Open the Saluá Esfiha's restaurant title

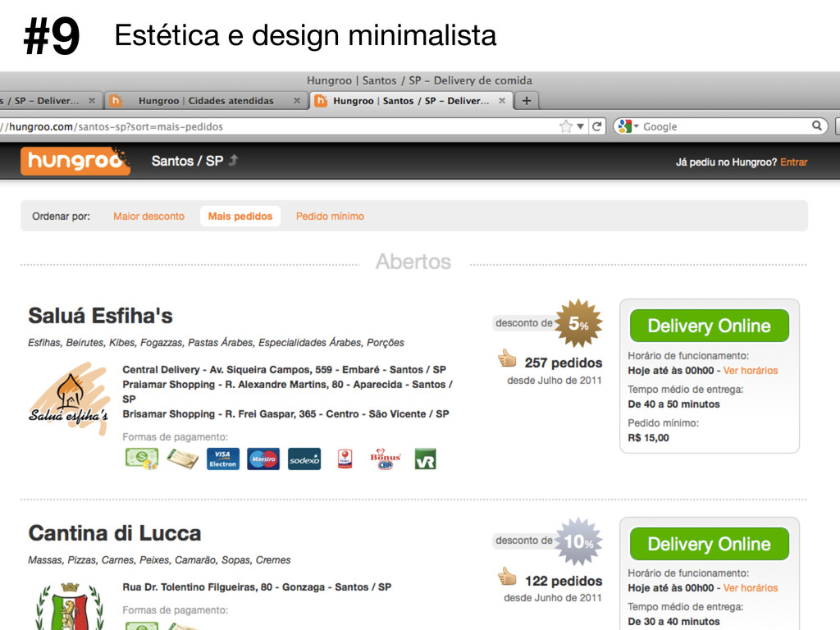pyautogui.click(x=101, y=316)
